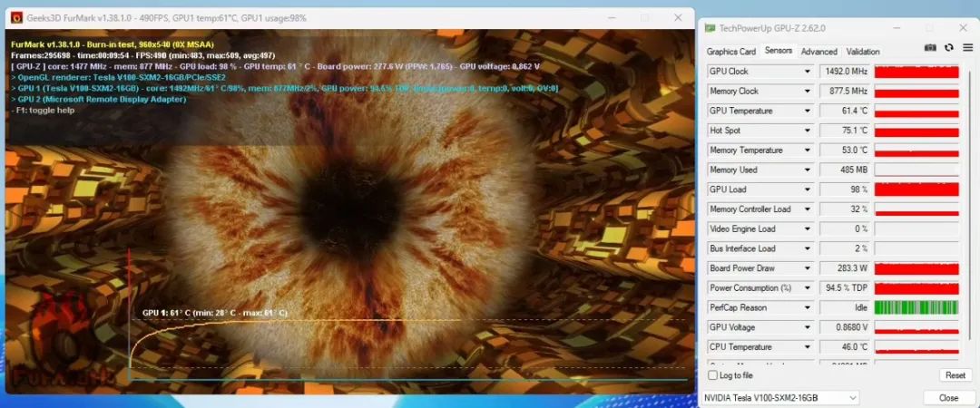Click the 46.0 °C CPU Temperature value
Viewport: 980px width, 408px height.
tap(845, 346)
